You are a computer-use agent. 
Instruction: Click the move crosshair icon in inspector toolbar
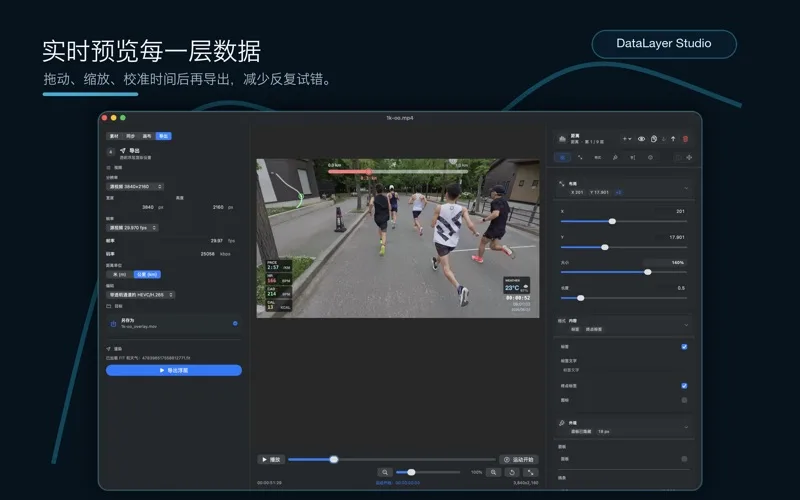click(x=689, y=158)
